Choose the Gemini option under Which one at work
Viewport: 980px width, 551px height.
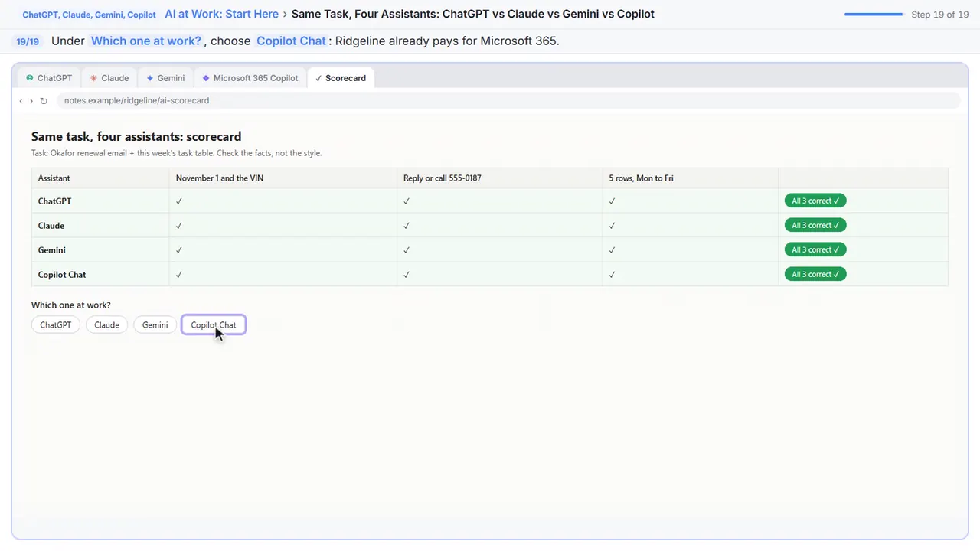(x=155, y=325)
